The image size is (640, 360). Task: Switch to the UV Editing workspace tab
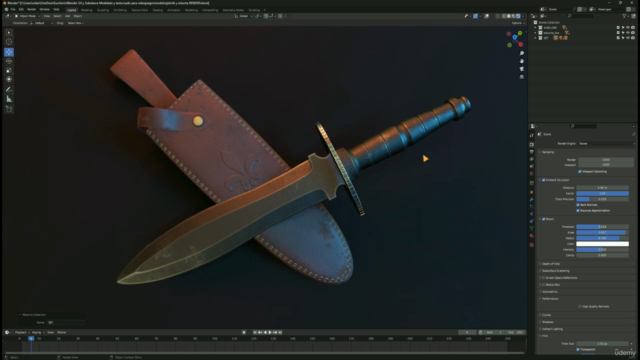pyautogui.click(x=120, y=10)
